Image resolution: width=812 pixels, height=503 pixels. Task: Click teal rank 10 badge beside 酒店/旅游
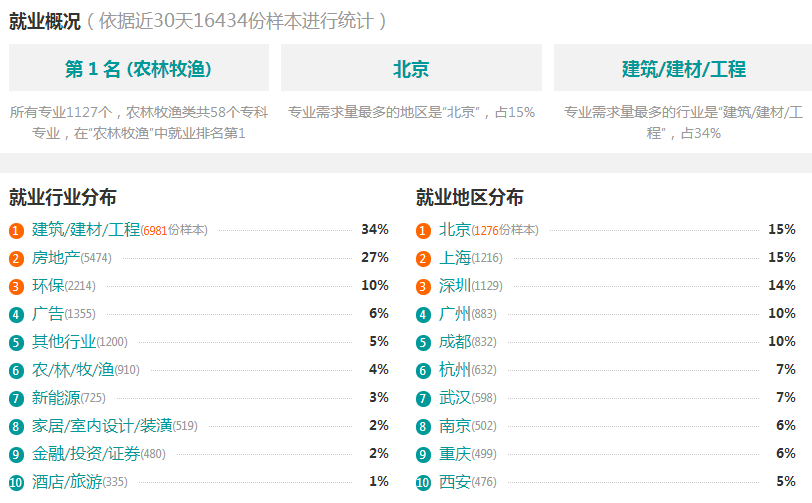[16, 482]
